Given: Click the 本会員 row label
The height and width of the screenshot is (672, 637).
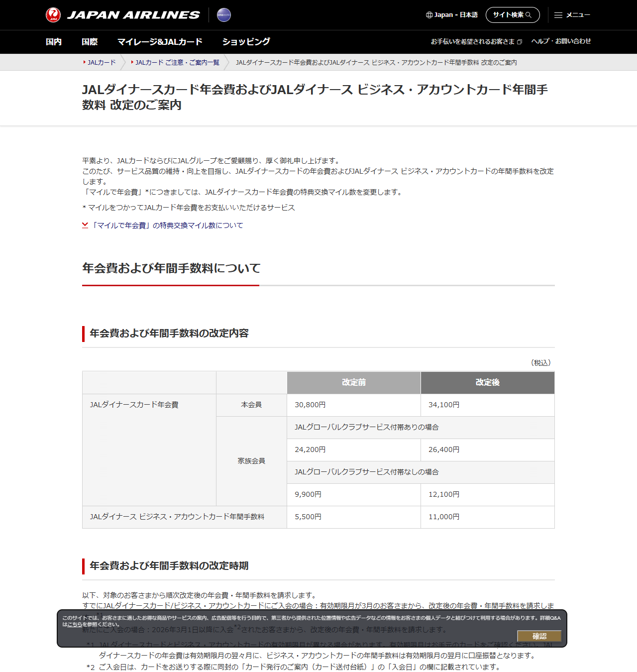Looking at the screenshot, I should tap(251, 405).
